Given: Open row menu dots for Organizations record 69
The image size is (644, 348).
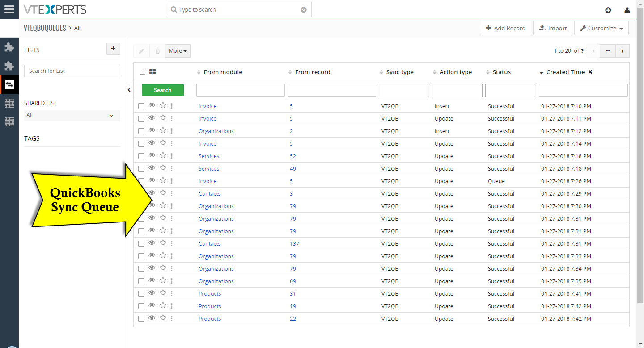Looking at the screenshot, I should tap(172, 281).
